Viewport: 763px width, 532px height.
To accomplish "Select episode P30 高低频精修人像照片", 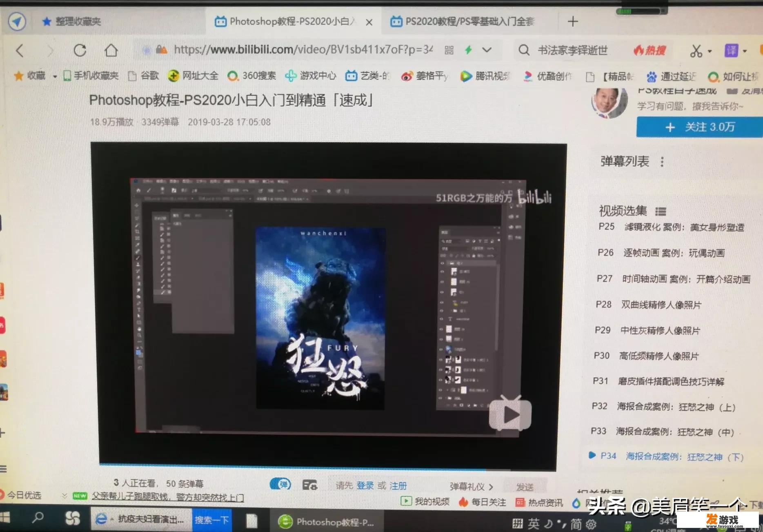I will (x=646, y=356).
